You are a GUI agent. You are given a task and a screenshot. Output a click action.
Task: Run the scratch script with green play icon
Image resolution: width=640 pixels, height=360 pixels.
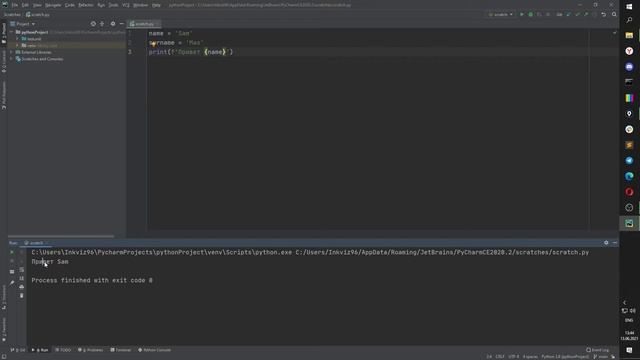click(x=522, y=14)
